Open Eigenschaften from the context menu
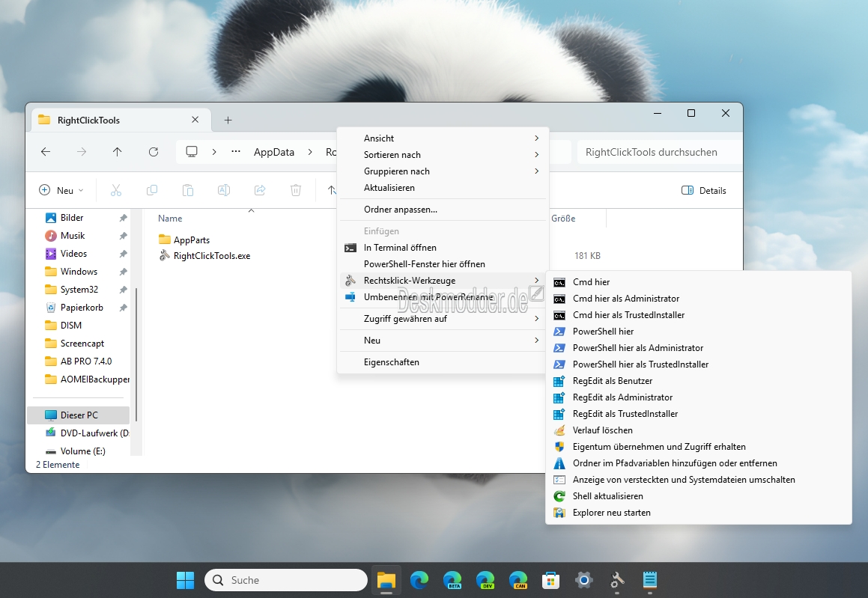This screenshot has width=868, height=598. click(443, 362)
